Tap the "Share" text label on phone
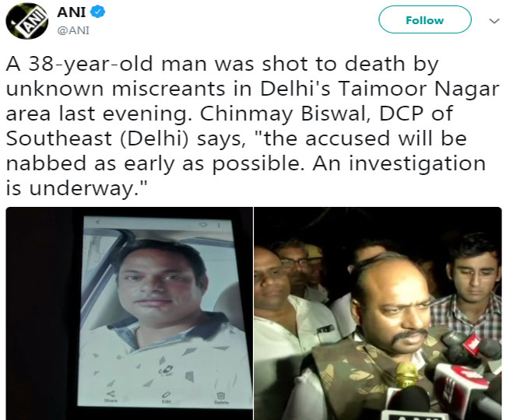506x420 pixels. [112, 402]
